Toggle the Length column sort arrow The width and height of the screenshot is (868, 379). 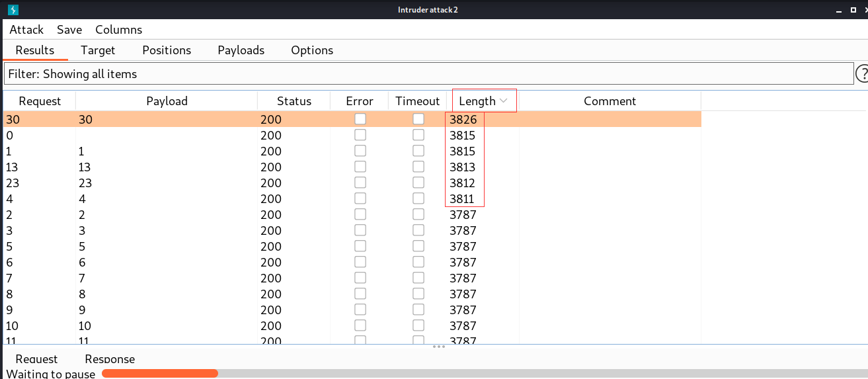[x=504, y=101]
